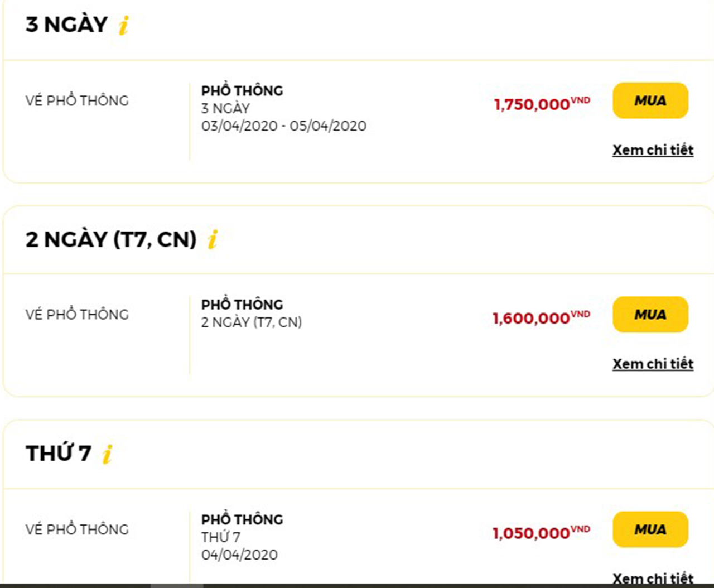Click VÉ PHỔ THÔNG label in THỨ 7 section
714x588 pixels.
pyautogui.click(x=77, y=529)
